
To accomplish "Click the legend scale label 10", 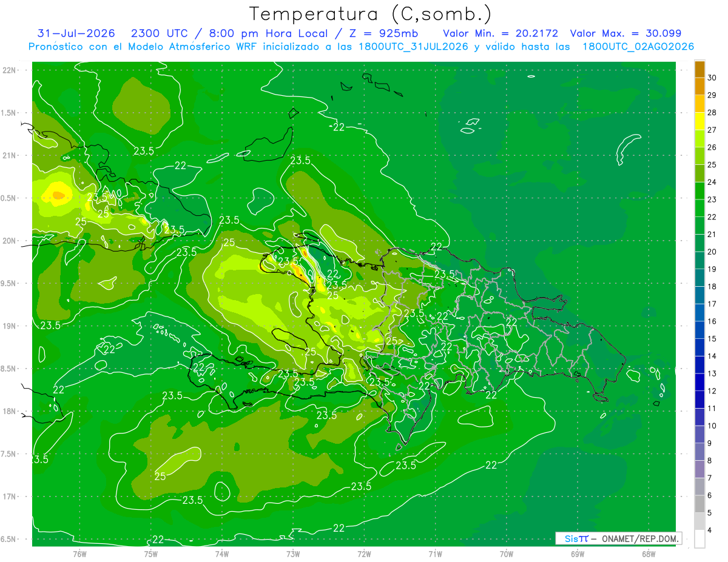I will (x=712, y=426).
